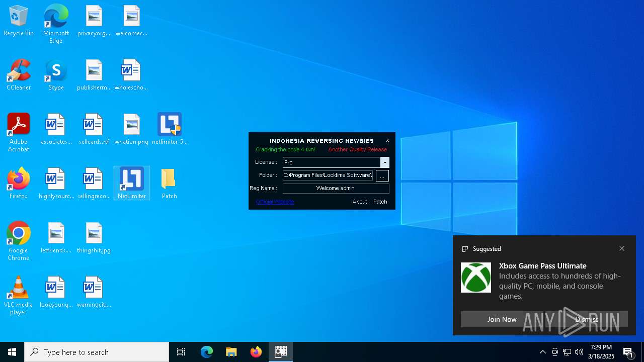Click Join Now in Xbox notification
The height and width of the screenshot is (362, 644).
[502, 319]
